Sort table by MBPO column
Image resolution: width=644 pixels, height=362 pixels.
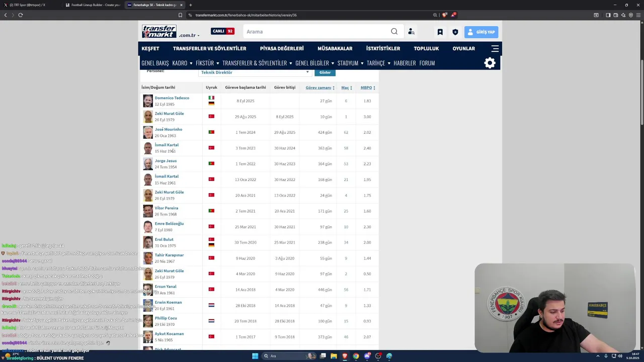pos(368,87)
